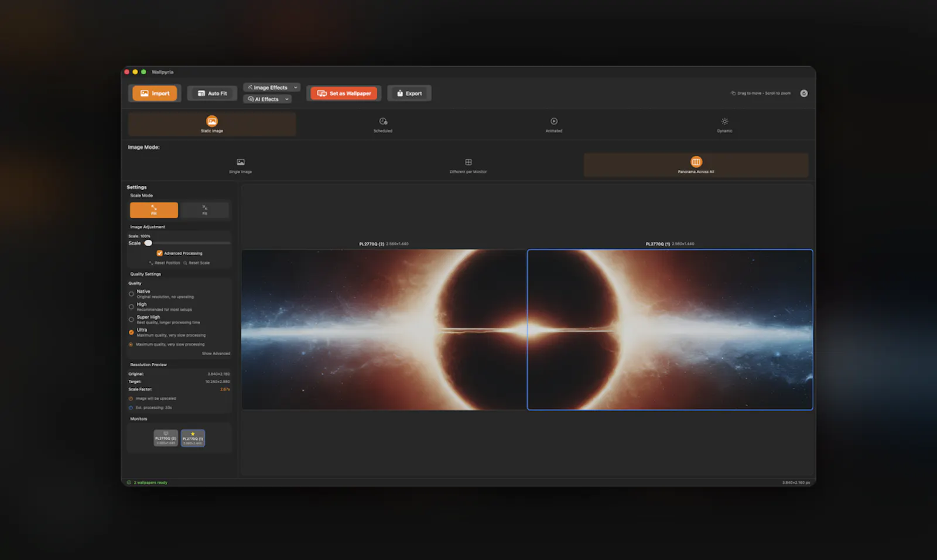Click the highlighted PL2770Q (1) wallpaper preview
Image resolution: width=937 pixels, height=560 pixels.
pos(670,330)
